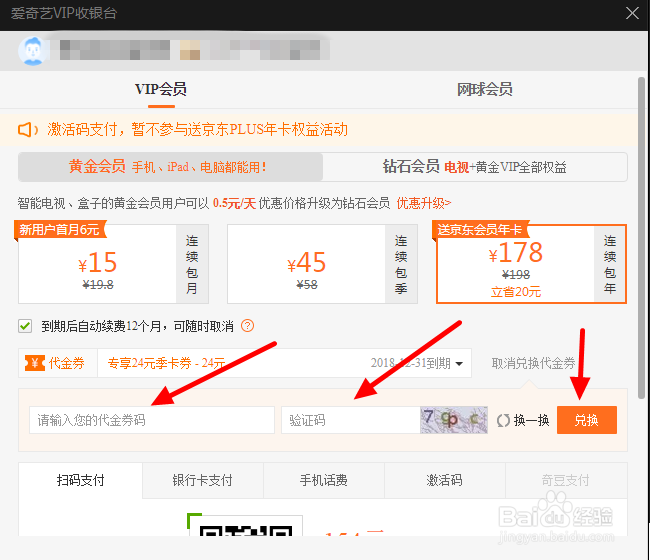The height and width of the screenshot is (560, 650).
Task: Click the captcha image
Action: tap(454, 420)
